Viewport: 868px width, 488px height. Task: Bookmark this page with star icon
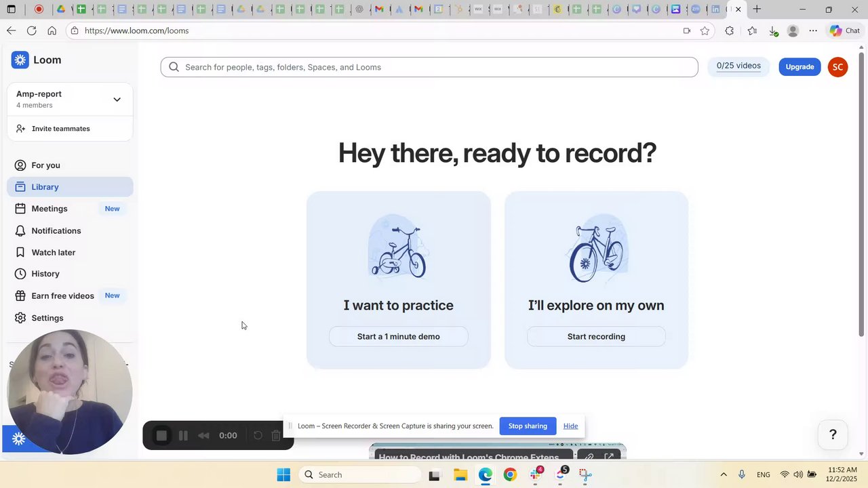tap(705, 30)
